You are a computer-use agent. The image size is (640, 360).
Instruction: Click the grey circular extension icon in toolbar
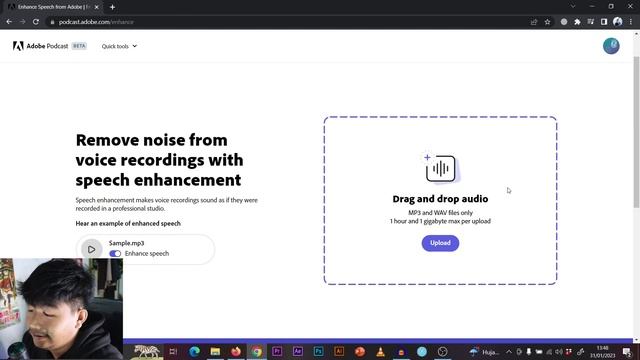(564, 22)
